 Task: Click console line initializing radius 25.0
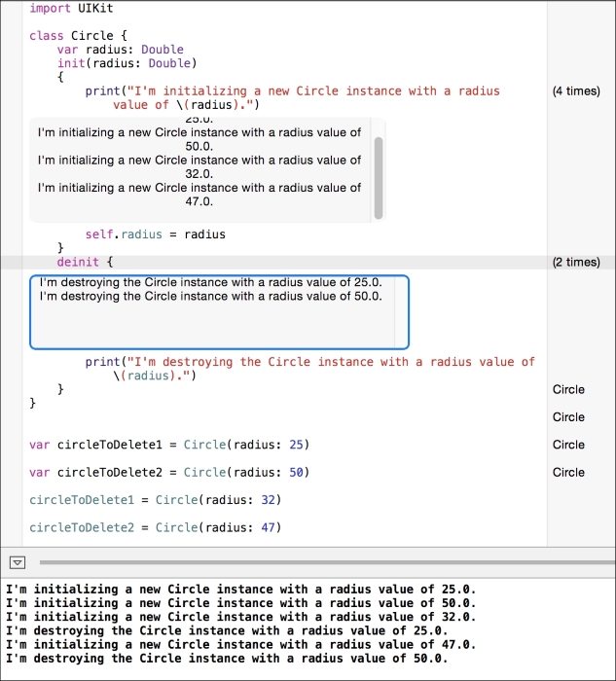(241, 590)
